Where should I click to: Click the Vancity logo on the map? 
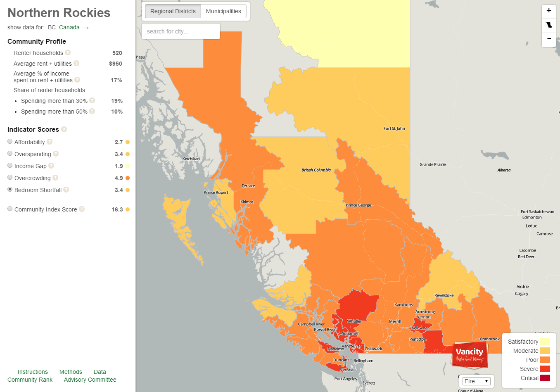(x=470, y=354)
